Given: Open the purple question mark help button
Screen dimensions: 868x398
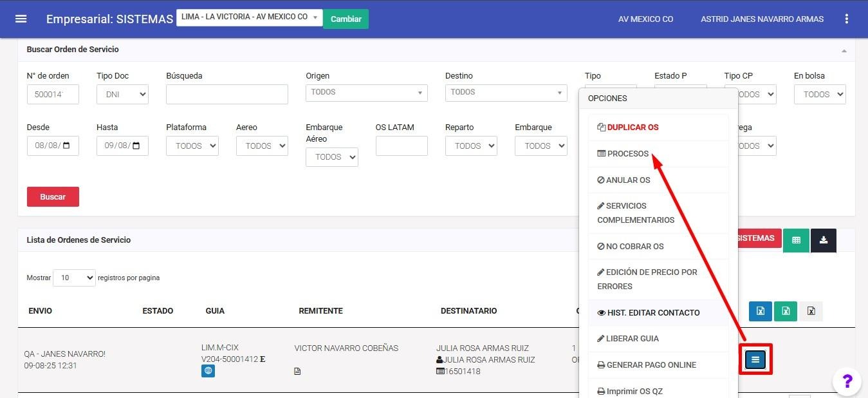Looking at the screenshot, I should pyautogui.click(x=847, y=381).
